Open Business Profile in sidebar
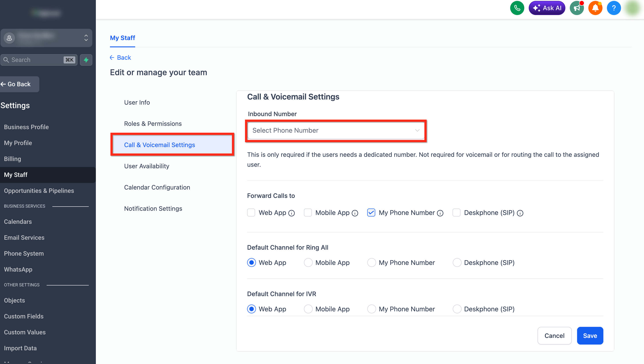 point(26,127)
